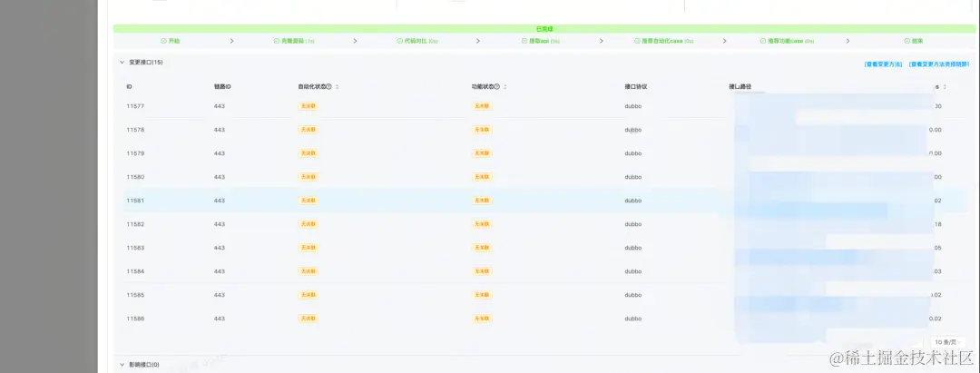The height and width of the screenshot is (373, 980).
Task: Click the check icon of 推荐自动化case step
Action: pyautogui.click(x=637, y=41)
